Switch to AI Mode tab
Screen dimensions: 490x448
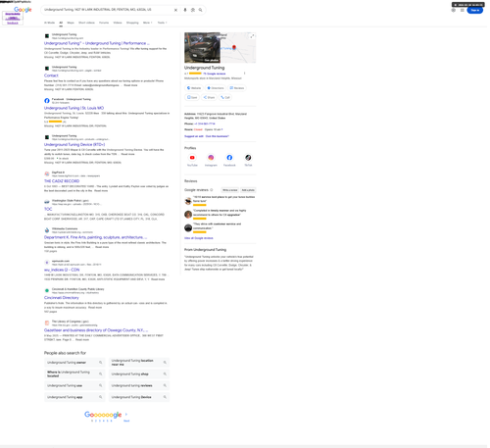(49, 23)
